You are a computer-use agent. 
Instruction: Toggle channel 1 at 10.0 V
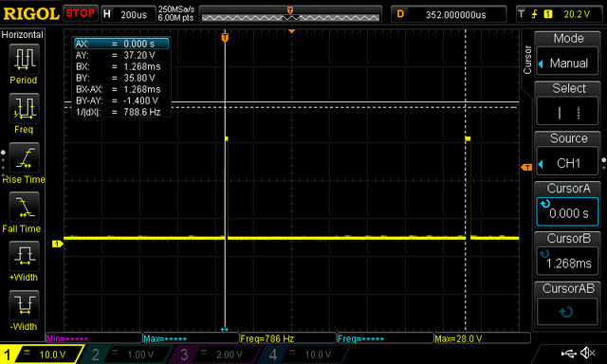pos(41,355)
